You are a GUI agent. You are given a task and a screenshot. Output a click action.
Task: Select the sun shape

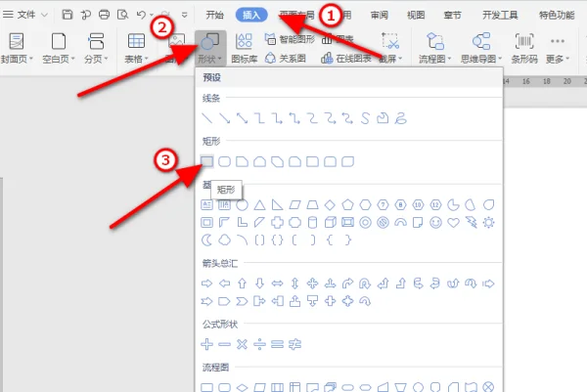coord(488,223)
